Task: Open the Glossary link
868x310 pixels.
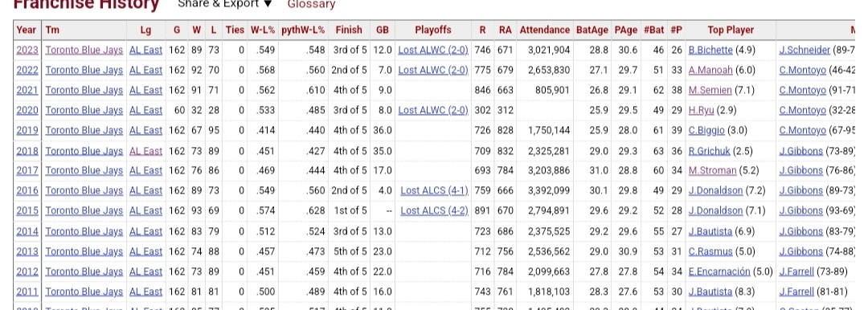Action: [x=311, y=5]
